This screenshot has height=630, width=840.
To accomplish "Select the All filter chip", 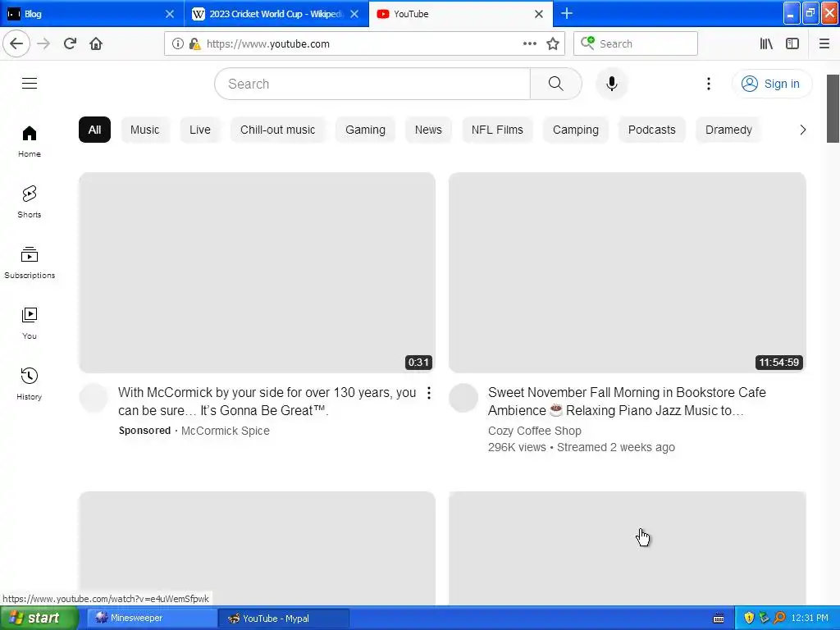I will click(94, 130).
